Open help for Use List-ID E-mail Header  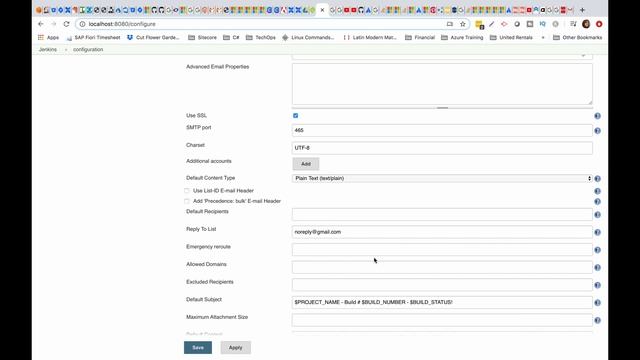click(x=597, y=191)
